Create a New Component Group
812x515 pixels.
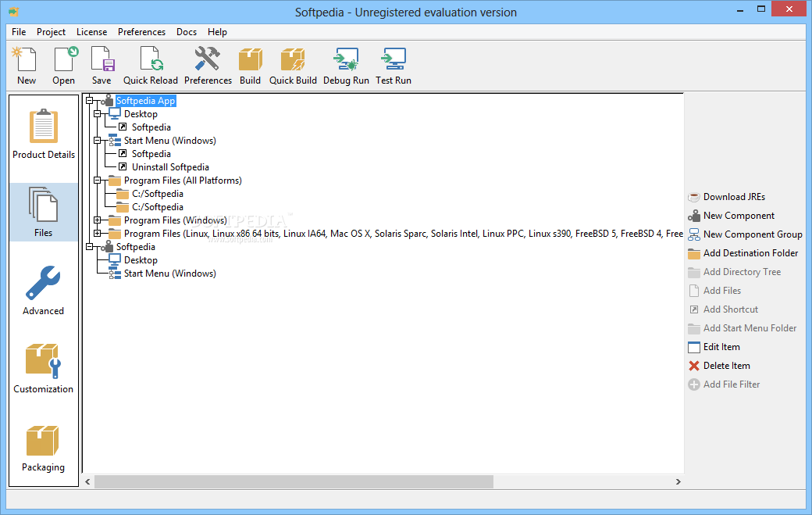(x=745, y=234)
